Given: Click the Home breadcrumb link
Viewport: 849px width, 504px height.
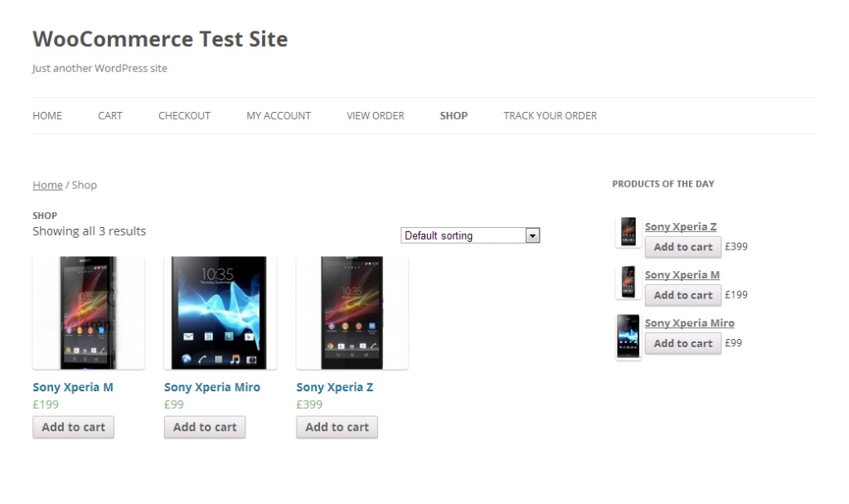Looking at the screenshot, I should (47, 184).
